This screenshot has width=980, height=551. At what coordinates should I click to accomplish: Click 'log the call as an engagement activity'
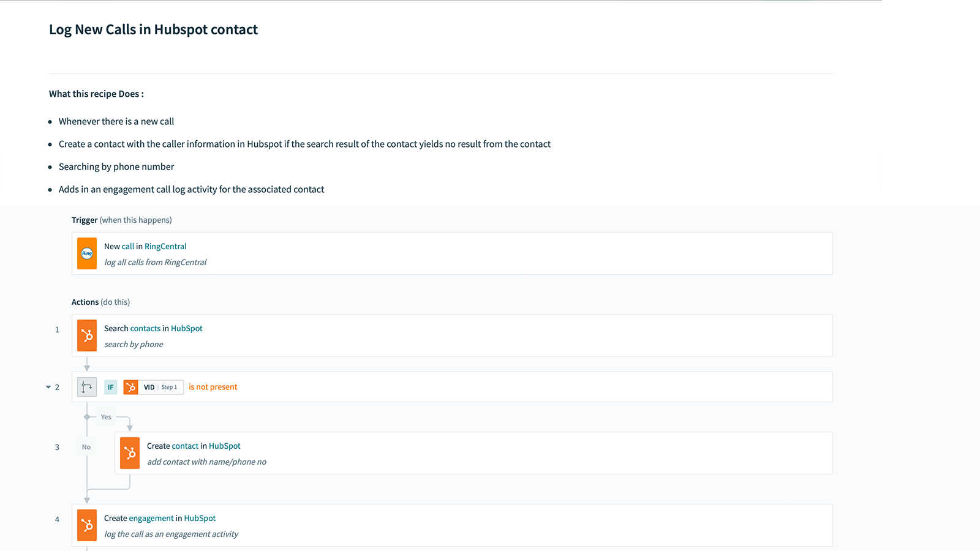coord(171,534)
